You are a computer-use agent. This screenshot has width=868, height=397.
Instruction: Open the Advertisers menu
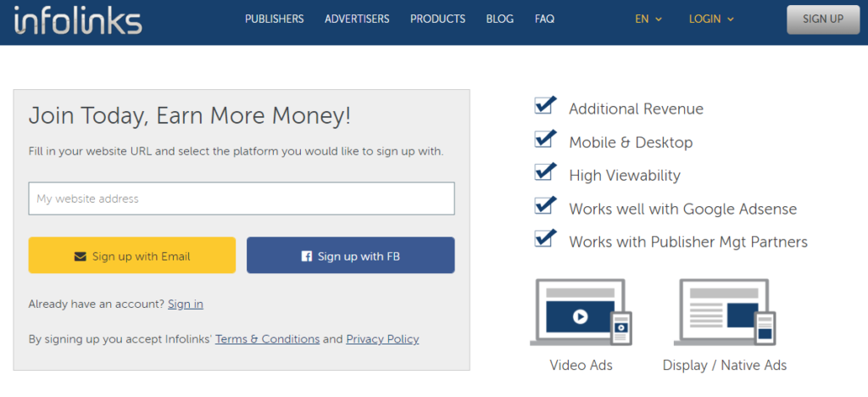click(x=357, y=19)
